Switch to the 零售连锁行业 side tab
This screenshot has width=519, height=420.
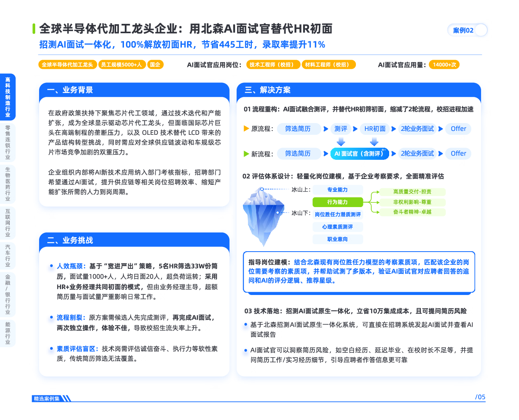tap(7, 143)
